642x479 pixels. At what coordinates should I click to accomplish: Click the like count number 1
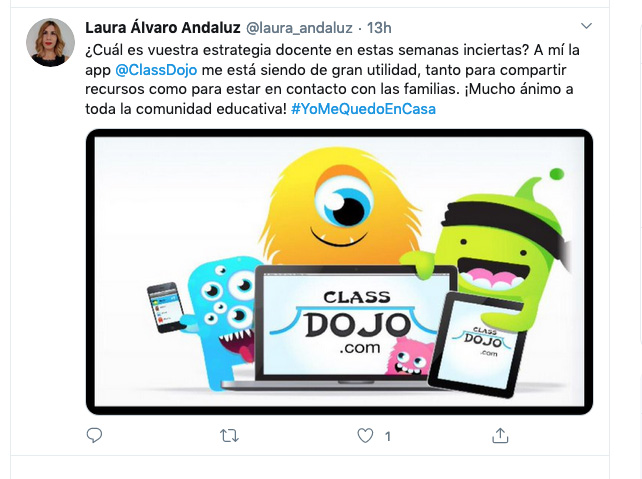(x=387, y=436)
